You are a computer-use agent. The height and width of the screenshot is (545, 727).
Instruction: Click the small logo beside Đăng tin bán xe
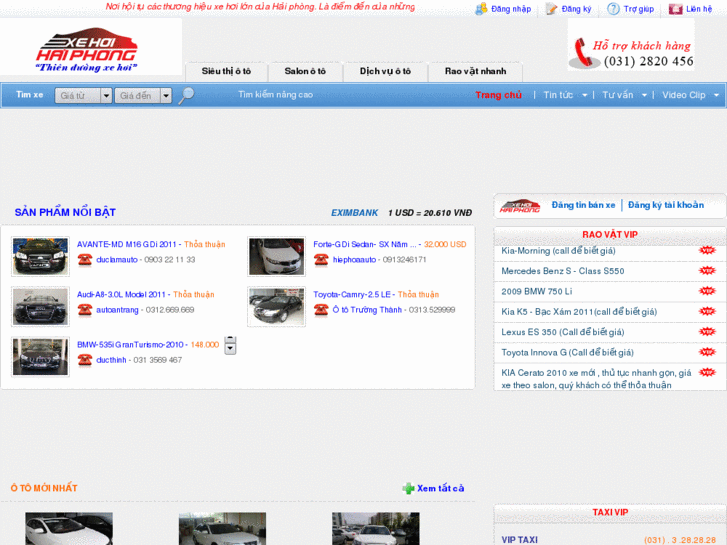coord(520,206)
